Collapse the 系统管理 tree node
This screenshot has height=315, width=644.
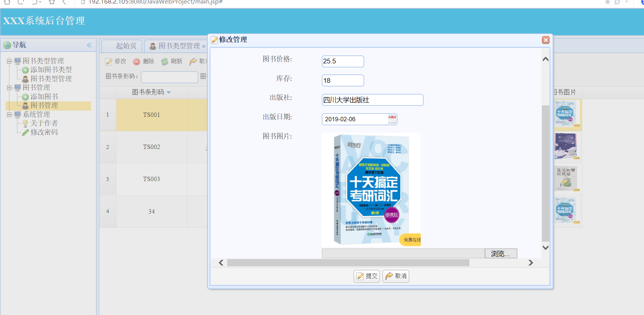tap(9, 115)
